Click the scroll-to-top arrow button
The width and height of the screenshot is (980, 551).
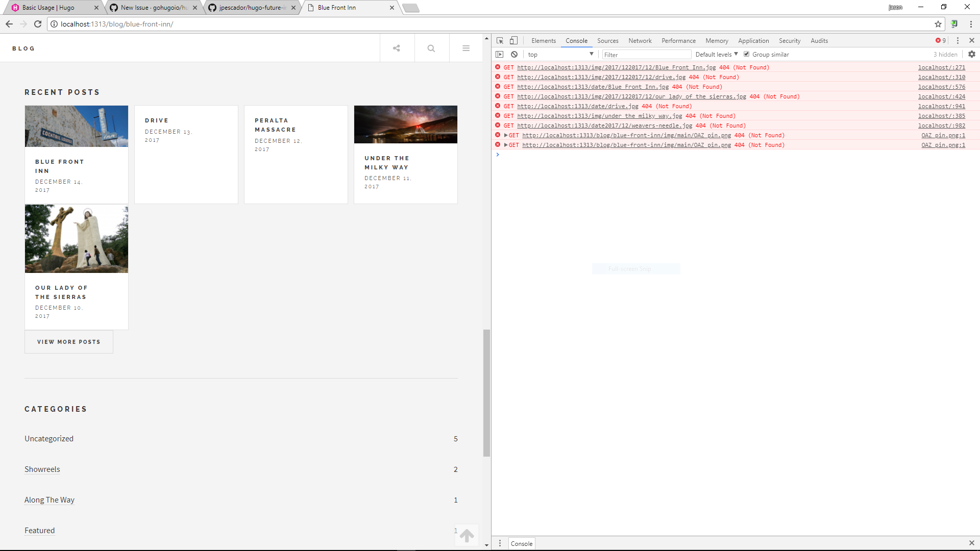click(x=466, y=535)
